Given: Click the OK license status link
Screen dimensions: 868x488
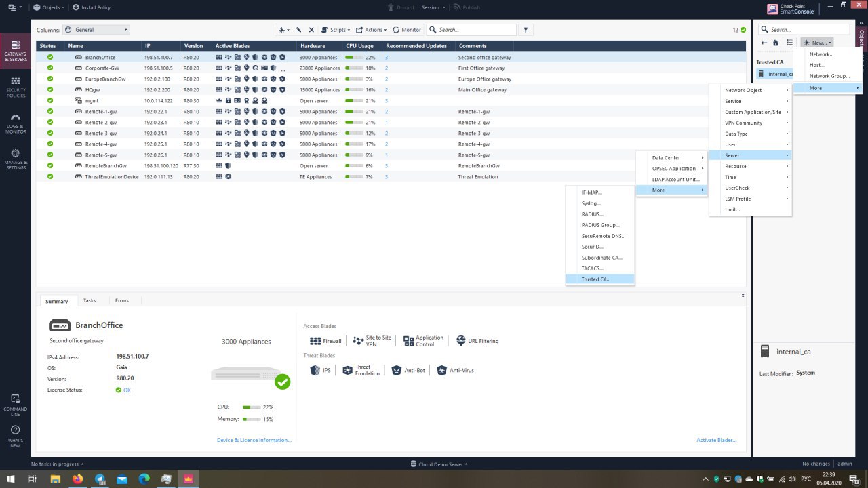Looking at the screenshot, I should coord(127,390).
